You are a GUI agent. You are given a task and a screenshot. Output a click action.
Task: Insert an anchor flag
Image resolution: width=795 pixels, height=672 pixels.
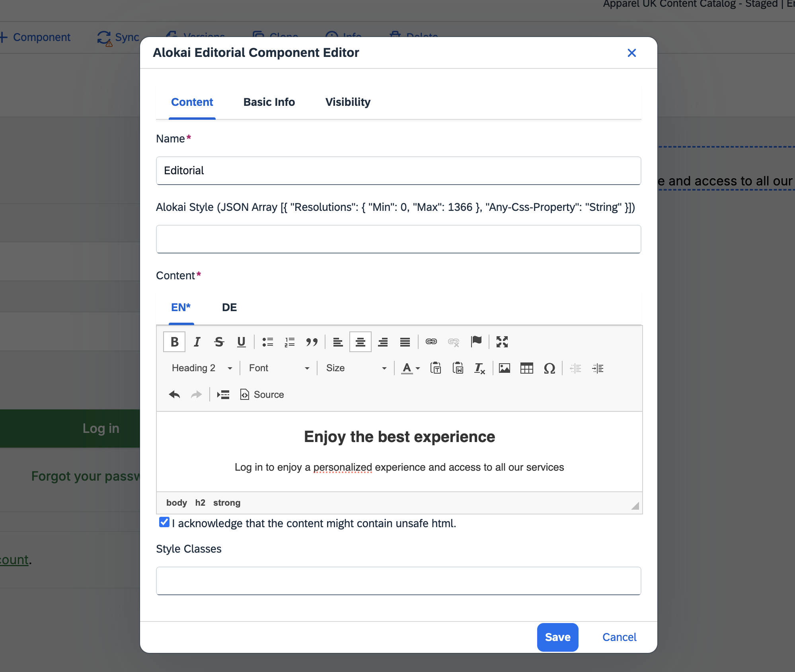(x=476, y=342)
